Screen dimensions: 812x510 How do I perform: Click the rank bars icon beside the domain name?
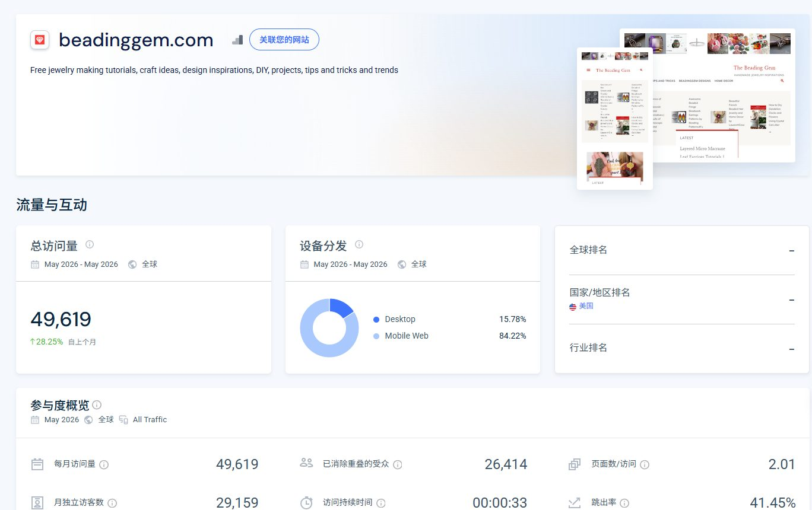tap(237, 40)
